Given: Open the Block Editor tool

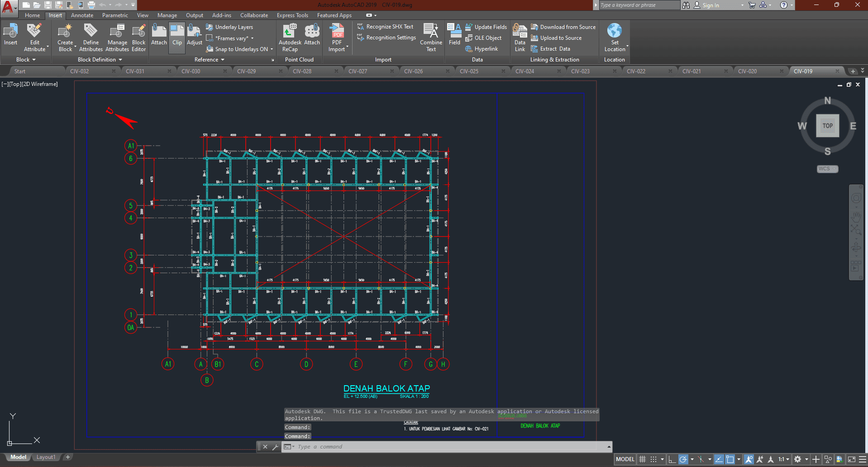Looking at the screenshot, I should 138,38.
